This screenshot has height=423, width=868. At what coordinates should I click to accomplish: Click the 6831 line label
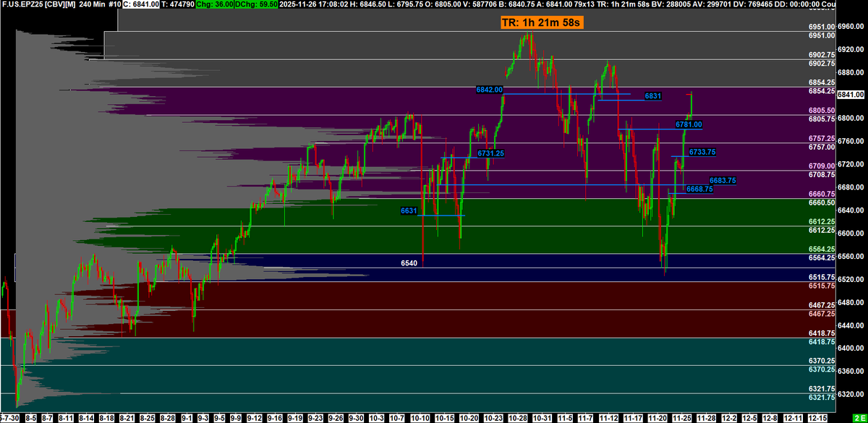coord(653,95)
